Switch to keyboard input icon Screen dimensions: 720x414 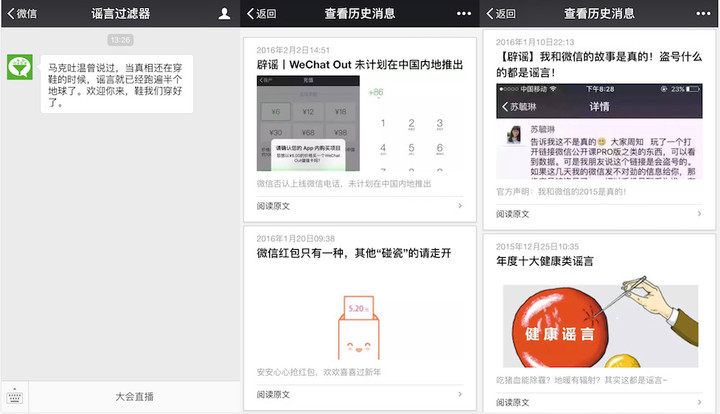coord(15,397)
